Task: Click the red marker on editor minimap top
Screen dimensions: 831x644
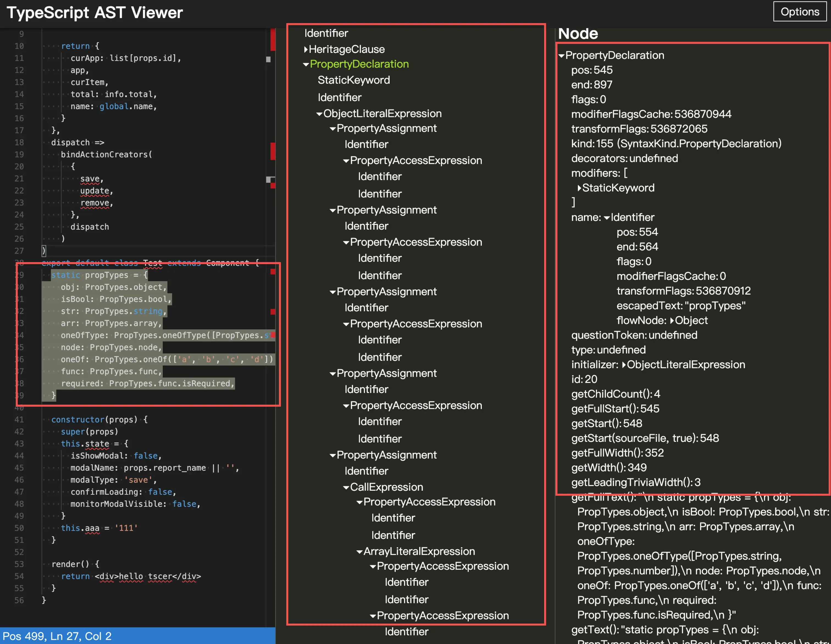Action: click(272, 39)
